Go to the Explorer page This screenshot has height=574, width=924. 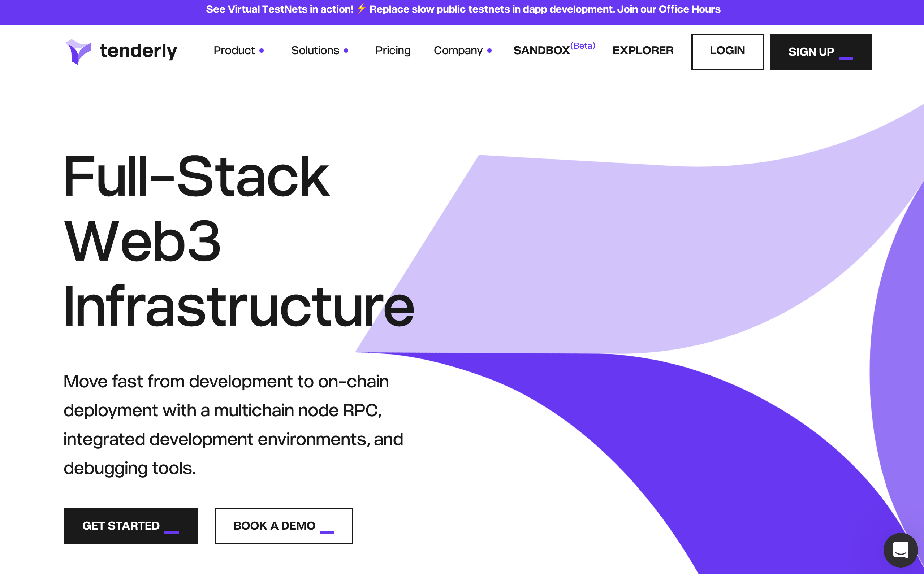tap(643, 51)
